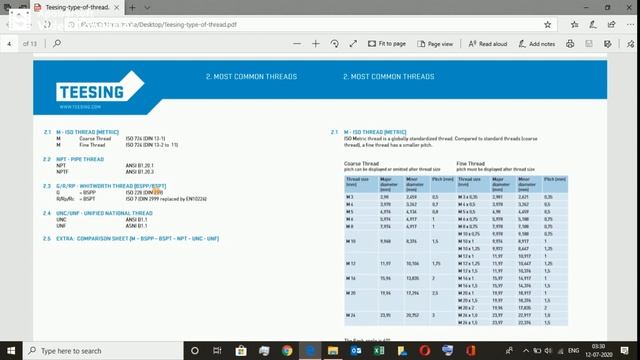This screenshot has height=360, width=640.
Task: Start Read aloud
Action: 487,44
